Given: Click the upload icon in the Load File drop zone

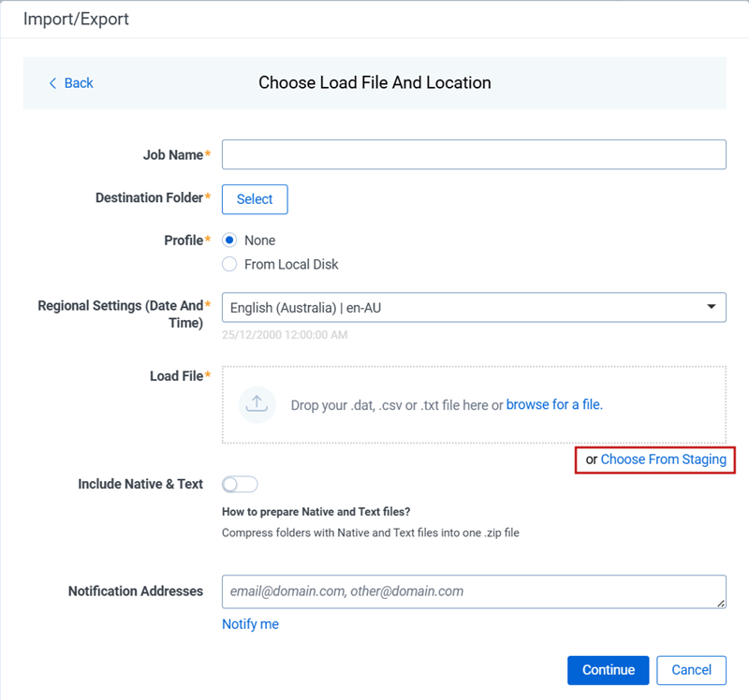Looking at the screenshot, I should [x=257, y=404].
